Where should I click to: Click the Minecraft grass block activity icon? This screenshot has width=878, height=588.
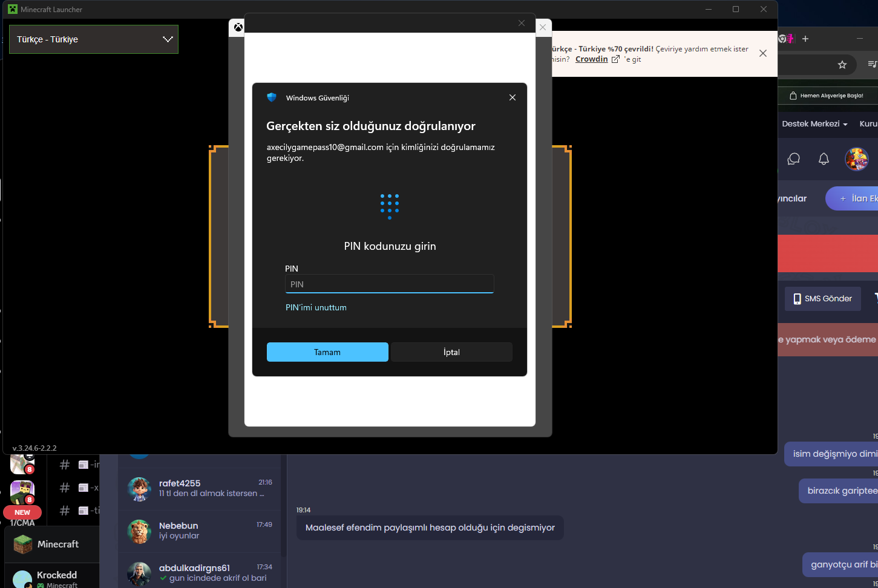coord(23,544)
